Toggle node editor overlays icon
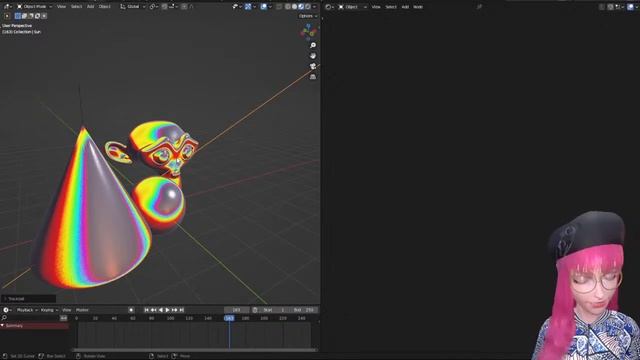Viewport: 640px width, 360px height. click(x=630, y=7)
